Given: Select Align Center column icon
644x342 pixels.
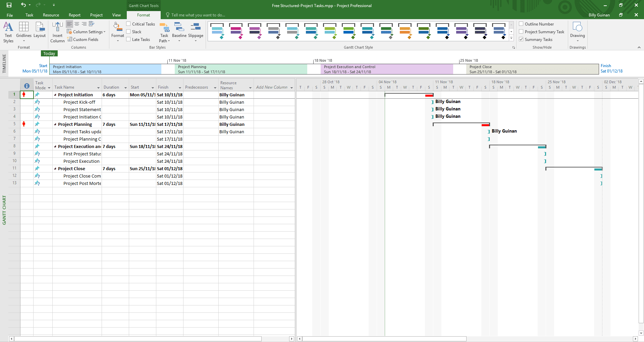Looking at the screenshot, I should 77,24.
